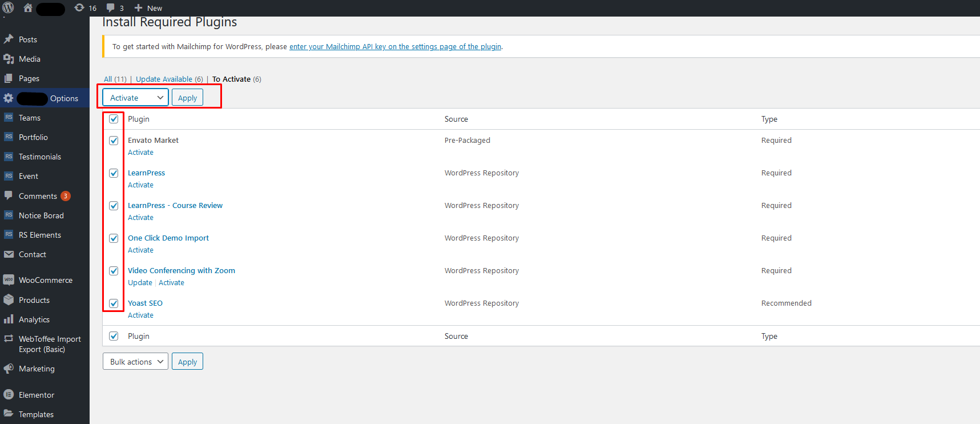Viewport: 980px width, 424px height.
Task: Click the comments count badge 3
Action: pos(66,196)
